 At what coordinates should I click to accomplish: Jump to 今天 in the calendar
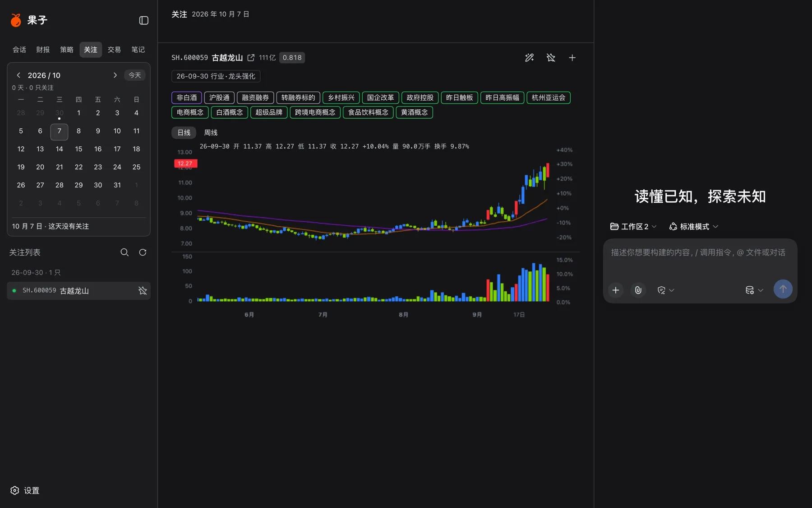click(x=134, y=75)
